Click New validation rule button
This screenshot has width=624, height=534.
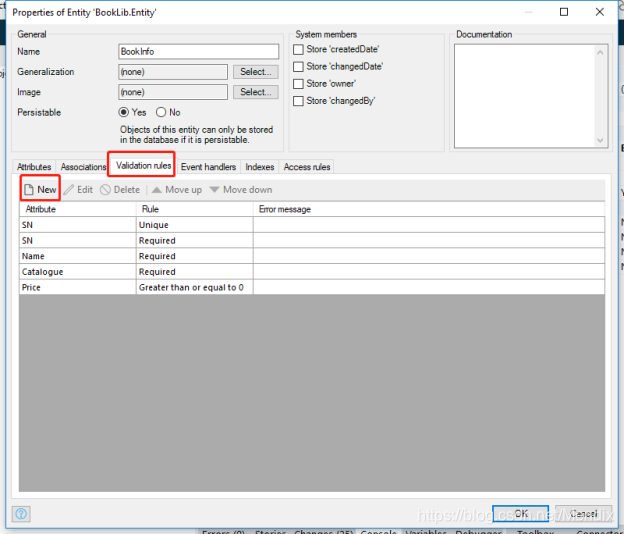(40, 189)
